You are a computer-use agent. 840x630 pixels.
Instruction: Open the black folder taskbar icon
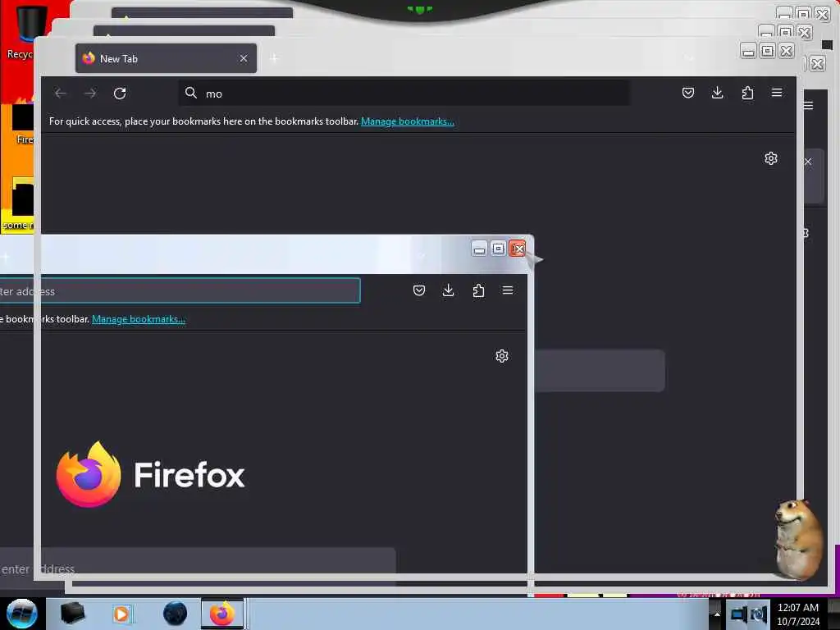[72, 614]
